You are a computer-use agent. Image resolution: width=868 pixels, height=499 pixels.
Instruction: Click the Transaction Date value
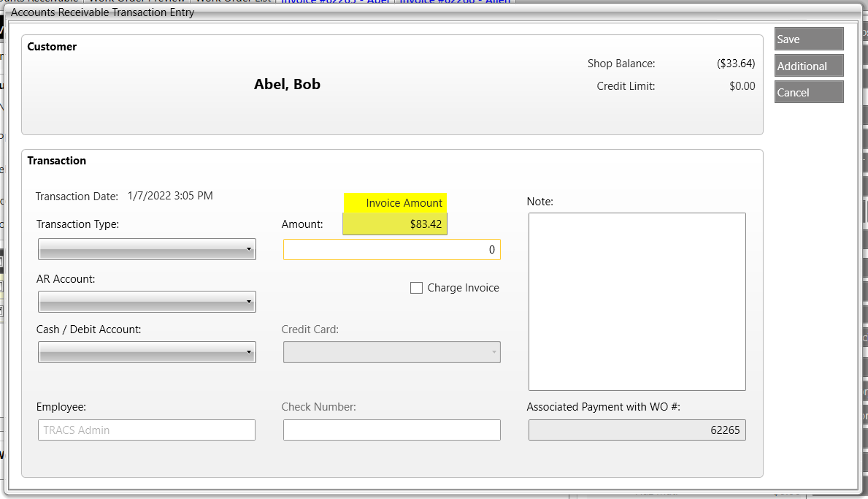pyautogui.click(x=170, y=196)
